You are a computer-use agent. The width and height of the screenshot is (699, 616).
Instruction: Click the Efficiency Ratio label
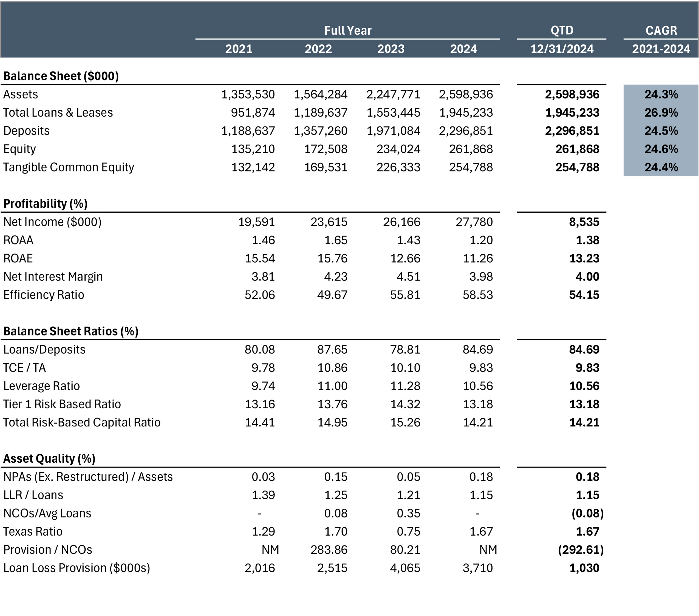[x=44, y=295]
